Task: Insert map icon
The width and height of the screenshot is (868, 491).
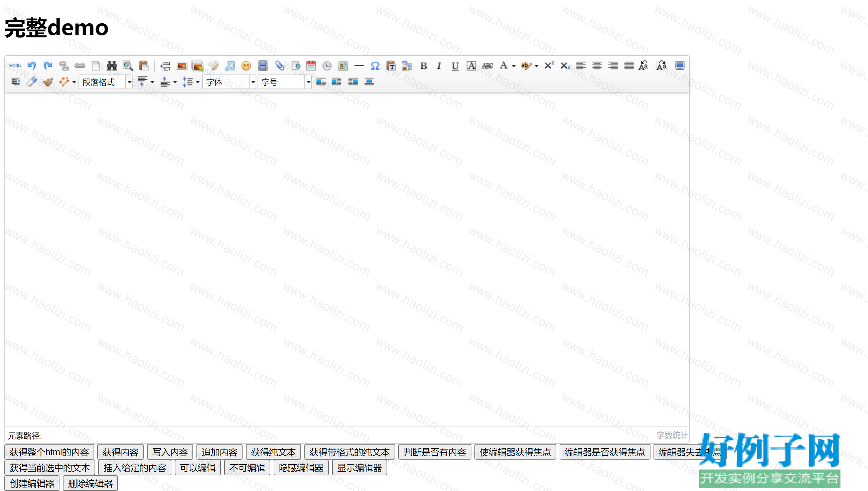Action: point(343,65)
